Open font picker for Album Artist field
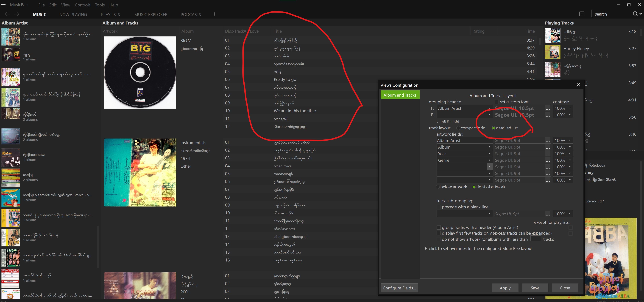 tap(547, 141)
